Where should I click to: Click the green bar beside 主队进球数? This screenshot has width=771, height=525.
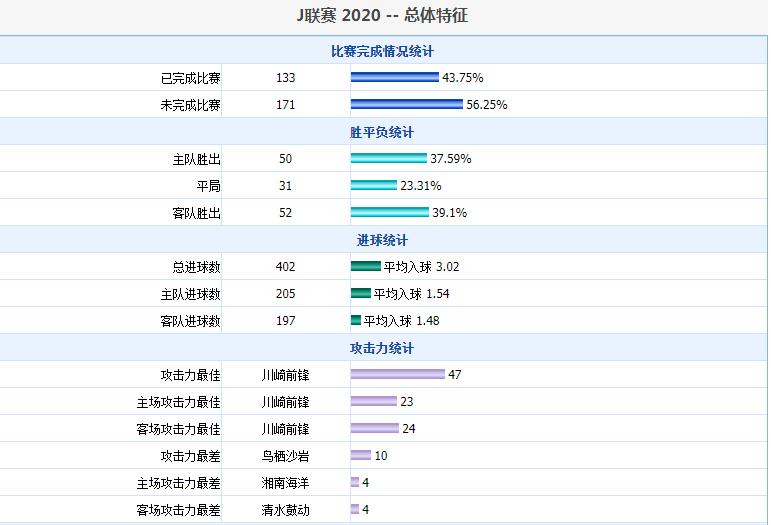click(361, 293)
